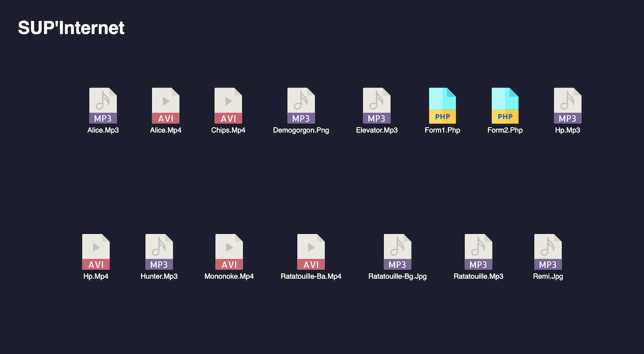
Task: Click the SUP'Internet page title
Action: tap(71, 28)
